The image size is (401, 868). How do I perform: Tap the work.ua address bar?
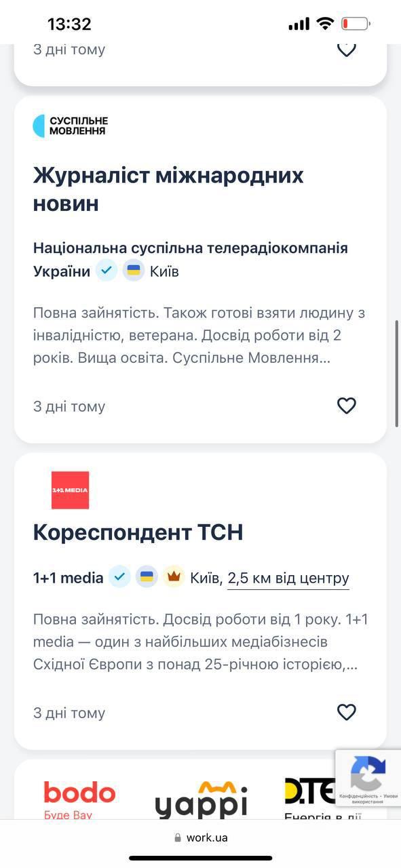[x=201, y=837]
